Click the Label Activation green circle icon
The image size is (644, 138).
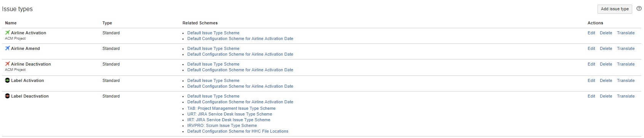(7, 80)
